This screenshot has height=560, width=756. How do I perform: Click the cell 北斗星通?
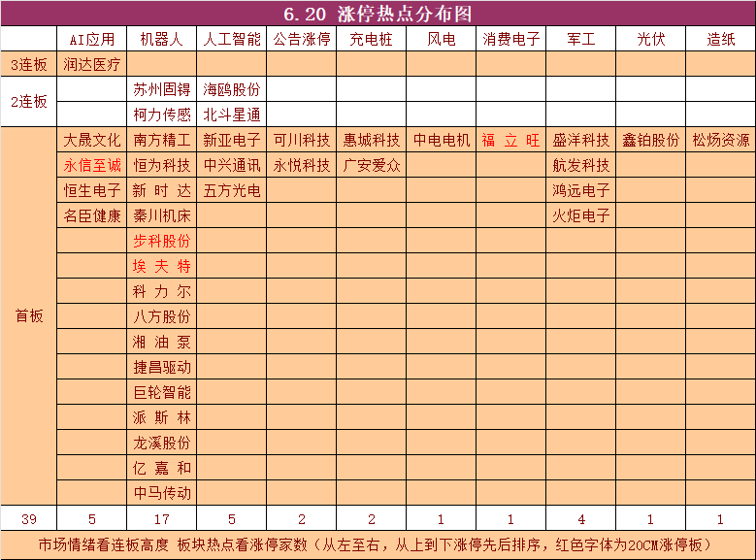[231, 115]
